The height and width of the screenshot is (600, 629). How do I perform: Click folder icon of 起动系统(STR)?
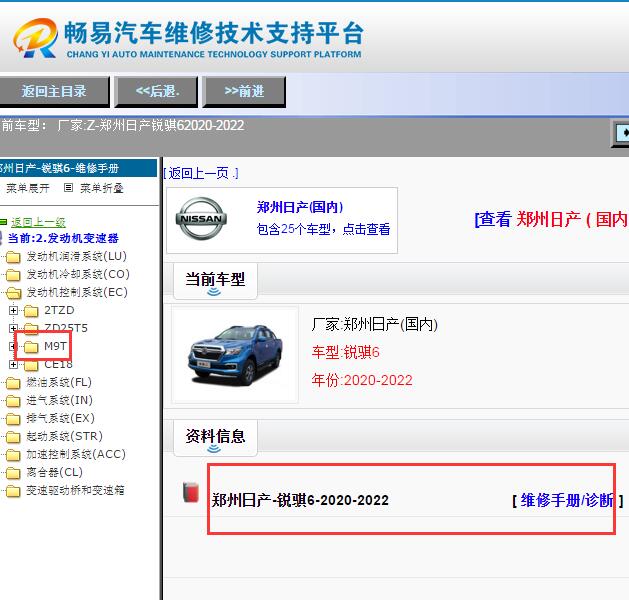pyautogui.click(x=13, y=437)
